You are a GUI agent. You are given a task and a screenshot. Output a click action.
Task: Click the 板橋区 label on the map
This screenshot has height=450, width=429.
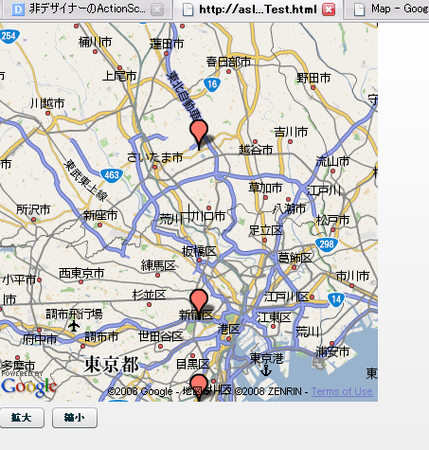199,251
